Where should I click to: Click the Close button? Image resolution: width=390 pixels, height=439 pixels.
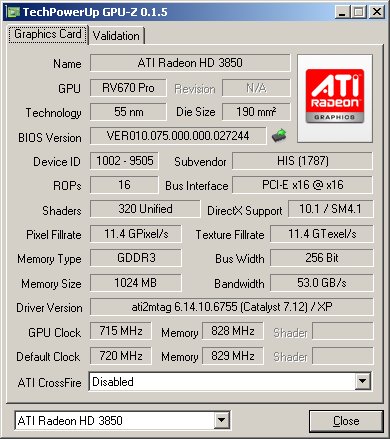pos(346,421)
